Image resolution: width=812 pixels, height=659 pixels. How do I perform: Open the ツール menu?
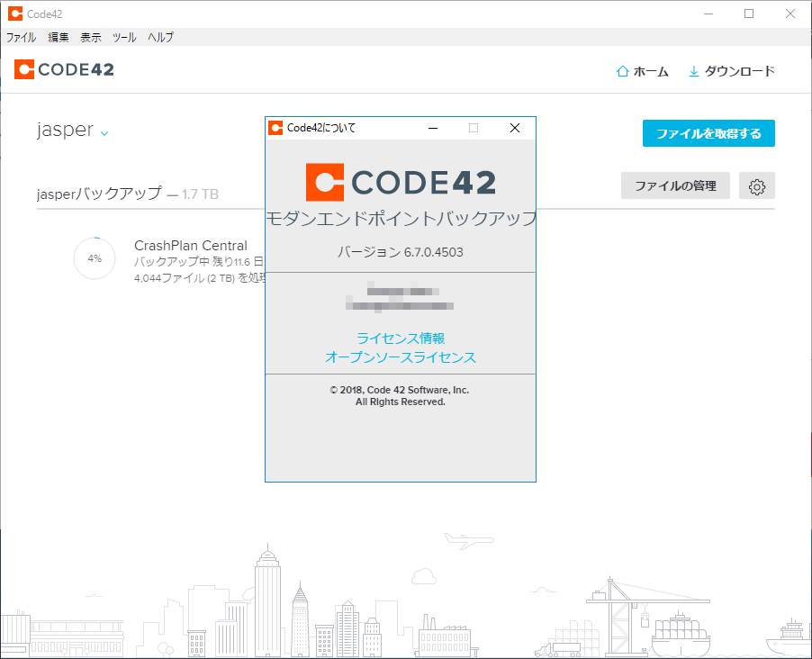[124, 37]
